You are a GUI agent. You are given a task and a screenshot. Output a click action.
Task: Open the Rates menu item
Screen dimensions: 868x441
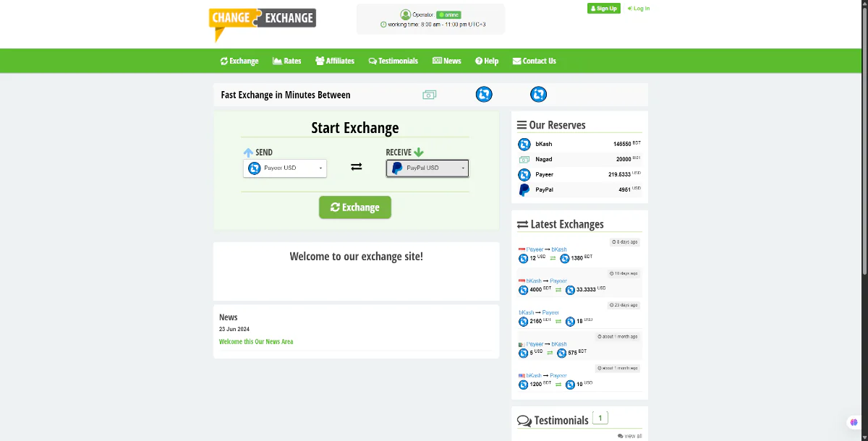pos(287,61)
